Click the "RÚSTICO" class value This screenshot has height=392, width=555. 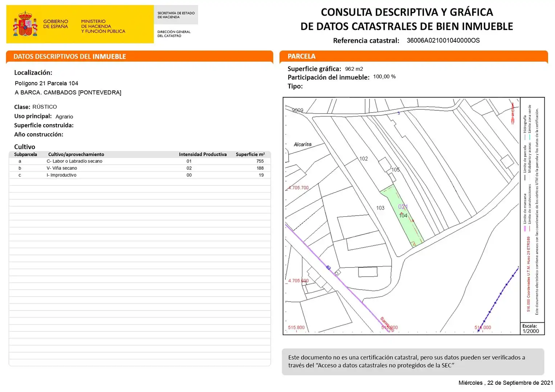coord(45,107)
